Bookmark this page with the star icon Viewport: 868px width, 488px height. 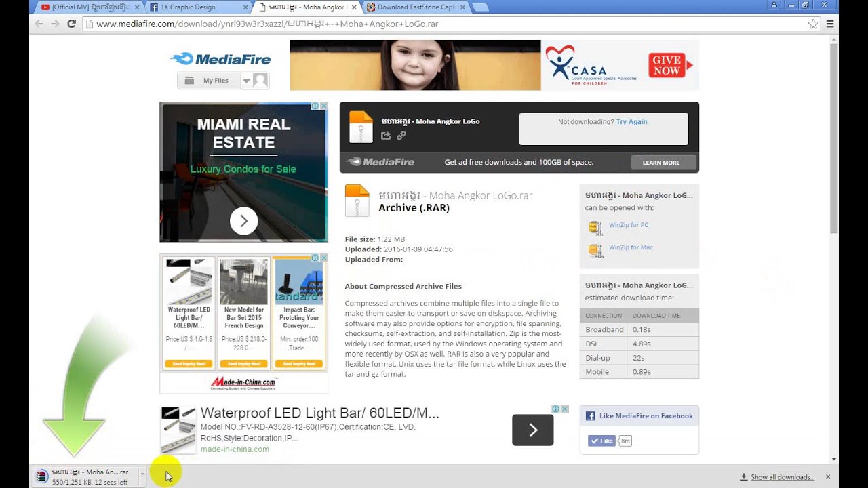pyautogui.click(x=813, y=24)
